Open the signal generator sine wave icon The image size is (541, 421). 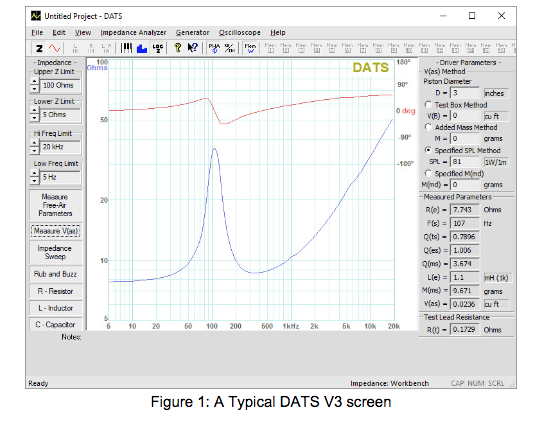pyautogui.click(x=55, y=48)
